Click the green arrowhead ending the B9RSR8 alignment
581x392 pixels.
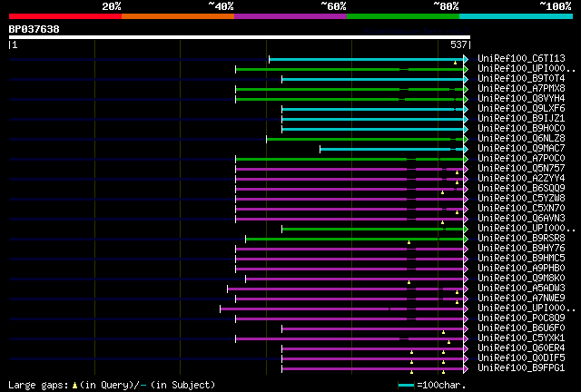[x=466, y=240]
